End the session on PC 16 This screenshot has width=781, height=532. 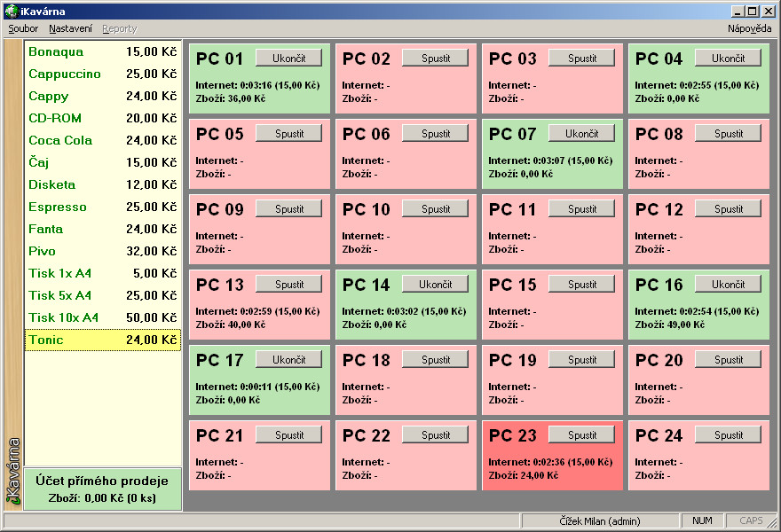[x=729, y=284]
